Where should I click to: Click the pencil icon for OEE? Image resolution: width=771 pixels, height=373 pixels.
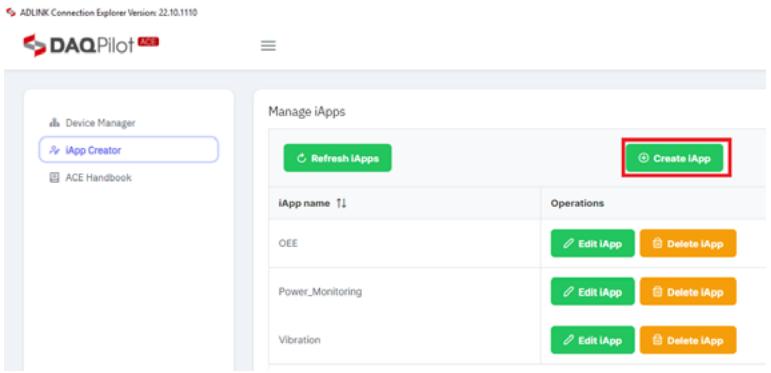568,244
